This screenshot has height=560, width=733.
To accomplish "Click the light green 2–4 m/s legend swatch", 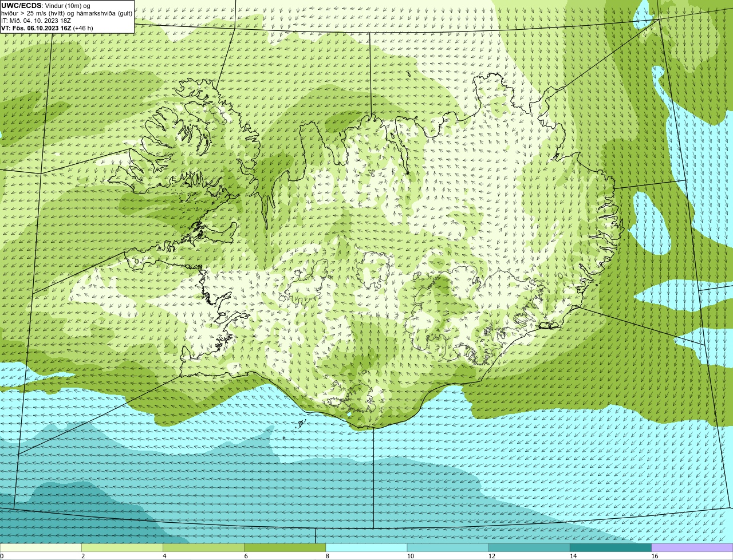I will click(x=122, y=547).
